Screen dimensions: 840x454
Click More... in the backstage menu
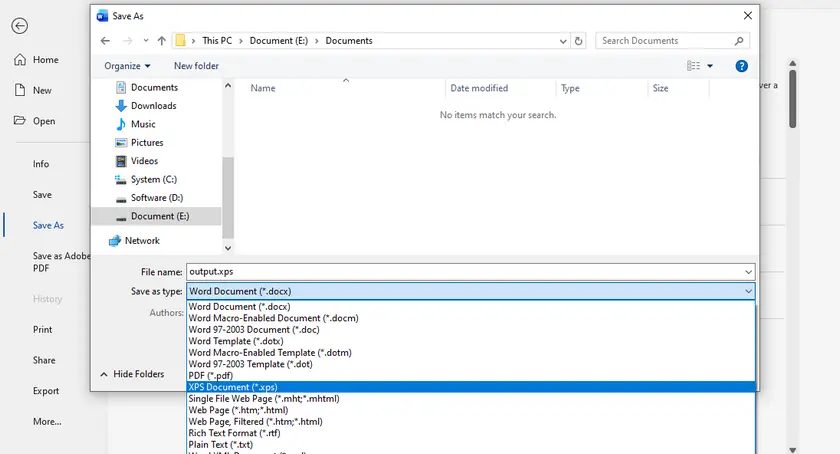click(x=47, y=421)
